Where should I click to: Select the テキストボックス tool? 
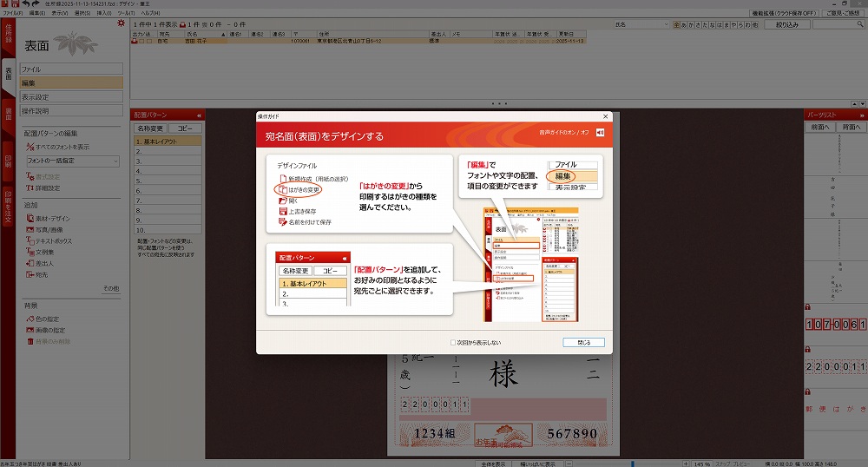coord(29,240)
